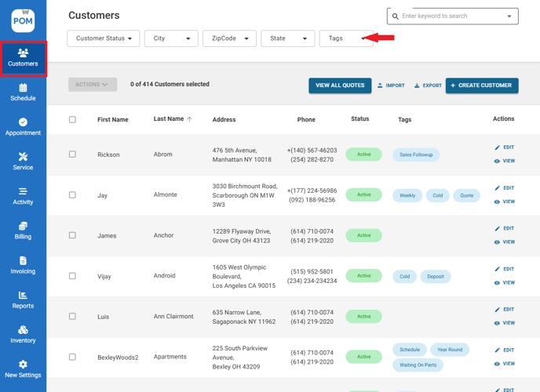The image size is (540, 392).
Task: Click the View All Quotes button
Action: pos(340,85)
